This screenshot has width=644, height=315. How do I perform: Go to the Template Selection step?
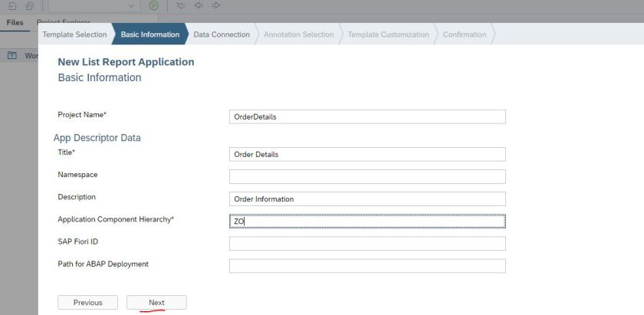(x=74, y=34)
